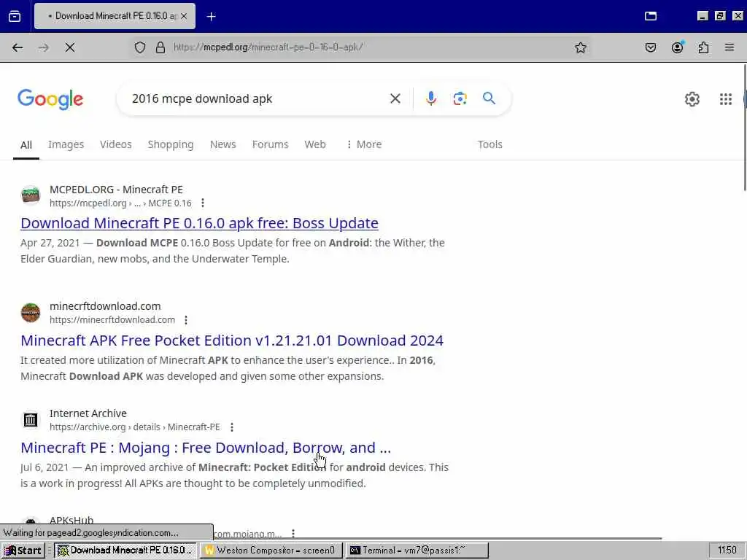Open the list all tabs button

pos(651,16)
